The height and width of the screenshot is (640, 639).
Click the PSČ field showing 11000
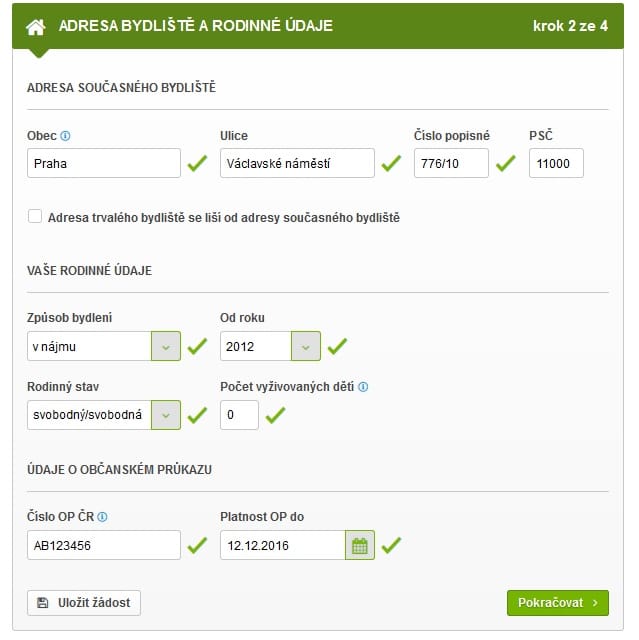[x=556, y=163]
